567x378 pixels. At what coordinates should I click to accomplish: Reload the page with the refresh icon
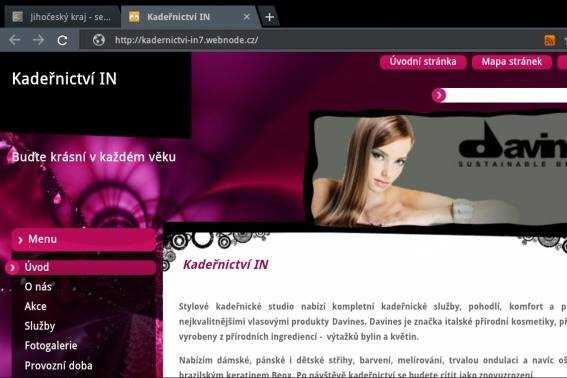pyautogui.click(x=62, y=40)
